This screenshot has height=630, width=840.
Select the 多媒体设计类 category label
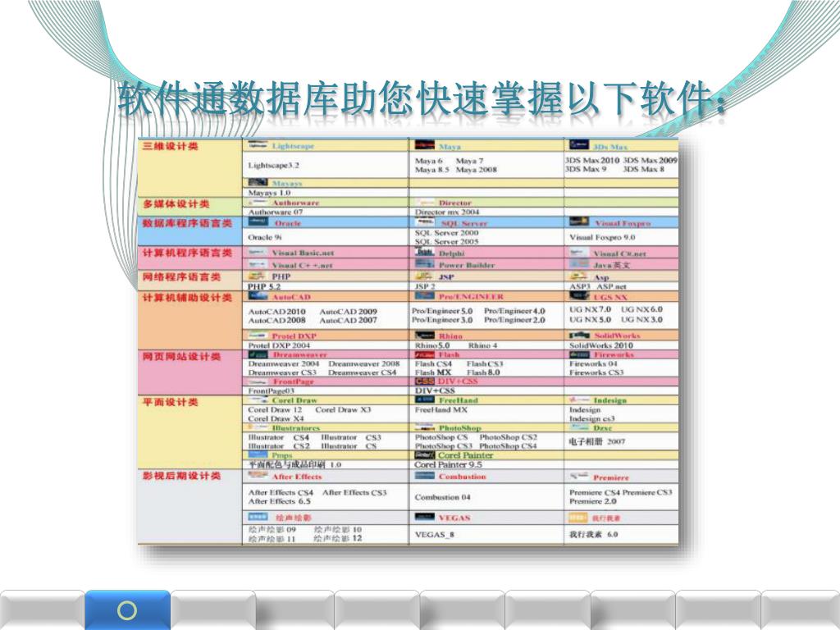(176, 203)
